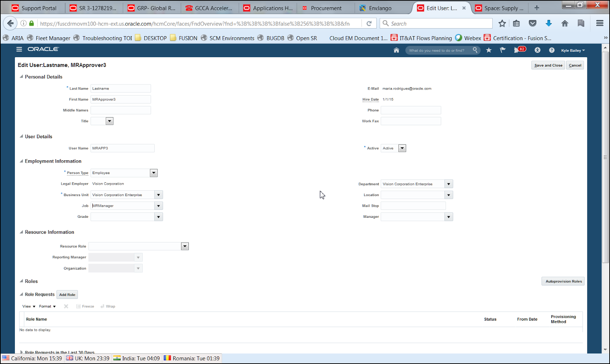
Task: Click the delete X icon in the grid toolbar
Action: pyautogui.click(x=66, y=306)
